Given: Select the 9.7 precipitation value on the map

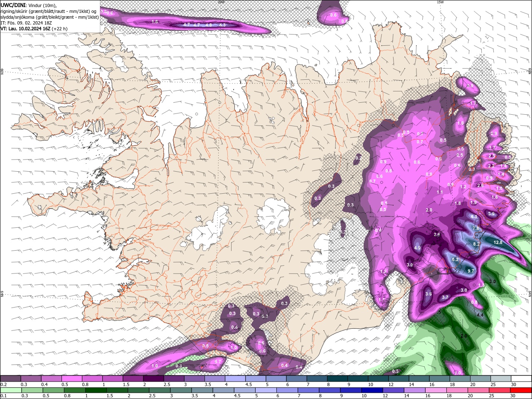Looking at the screenshot, I should point(471,271).
